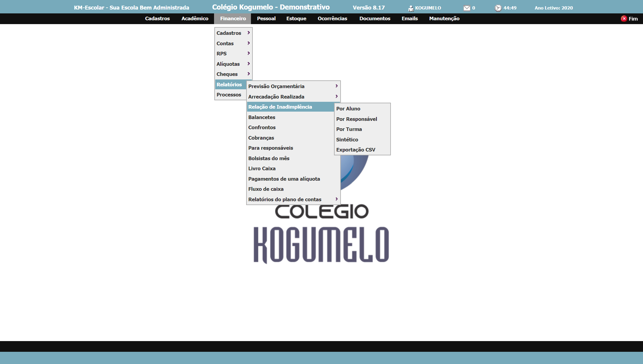Expand Previsão Orçamentária submenu arrow

[x=337, y=86]
